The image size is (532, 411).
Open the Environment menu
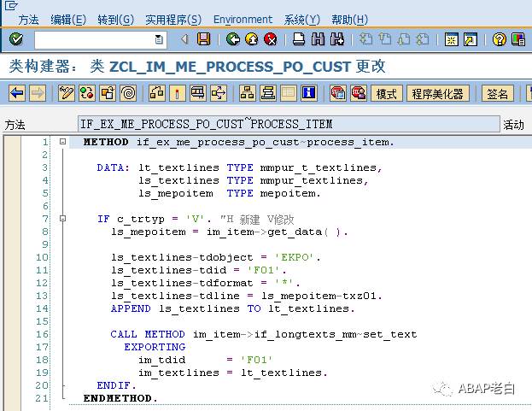point(243,20)
